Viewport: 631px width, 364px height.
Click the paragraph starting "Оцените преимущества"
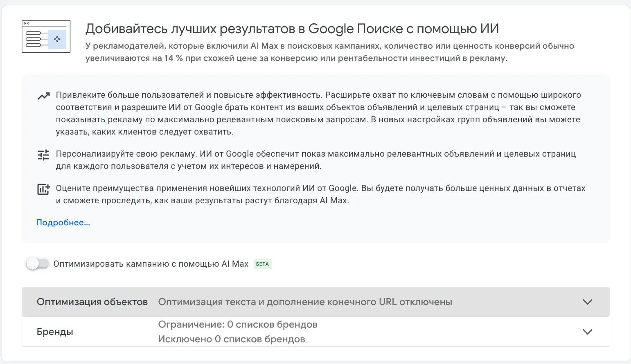(x=321, y=194)
